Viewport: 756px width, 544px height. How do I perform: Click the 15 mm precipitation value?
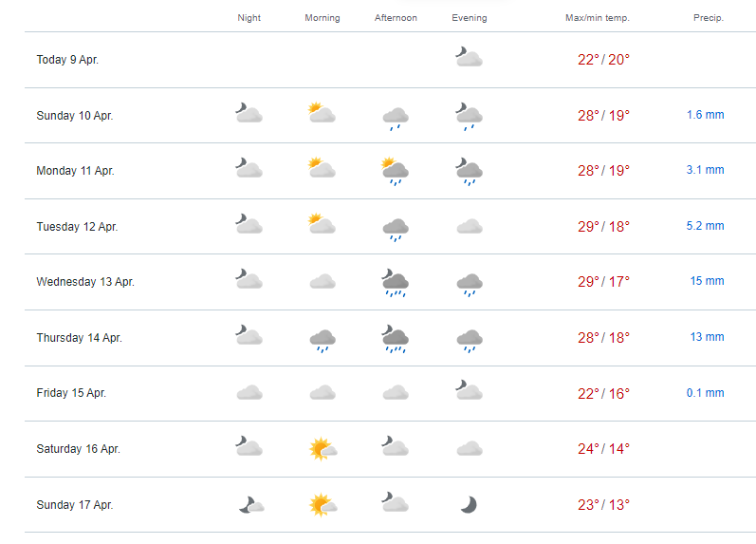click(707, 281)
